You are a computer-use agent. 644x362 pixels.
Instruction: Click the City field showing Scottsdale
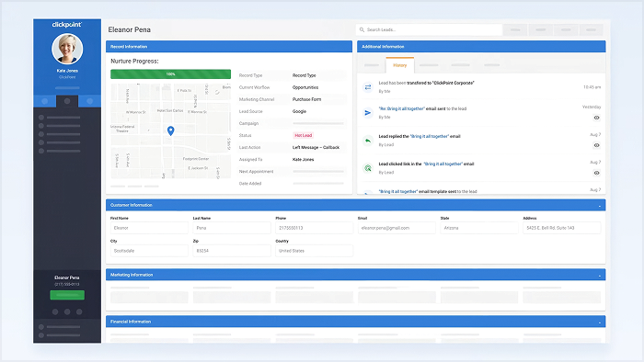pyautogui.click(x=149, y=251)
